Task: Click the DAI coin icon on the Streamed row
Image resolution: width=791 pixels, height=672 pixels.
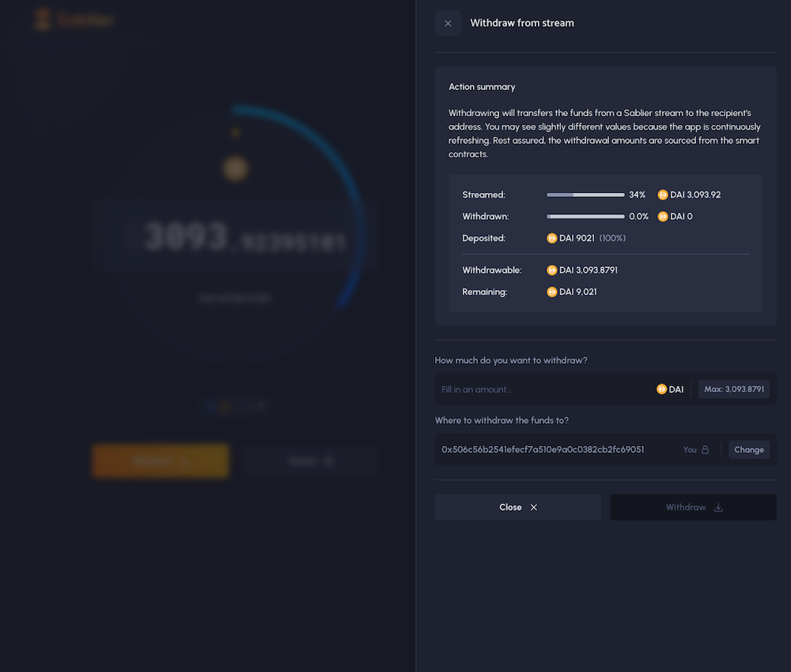Action: click(663, 194)
